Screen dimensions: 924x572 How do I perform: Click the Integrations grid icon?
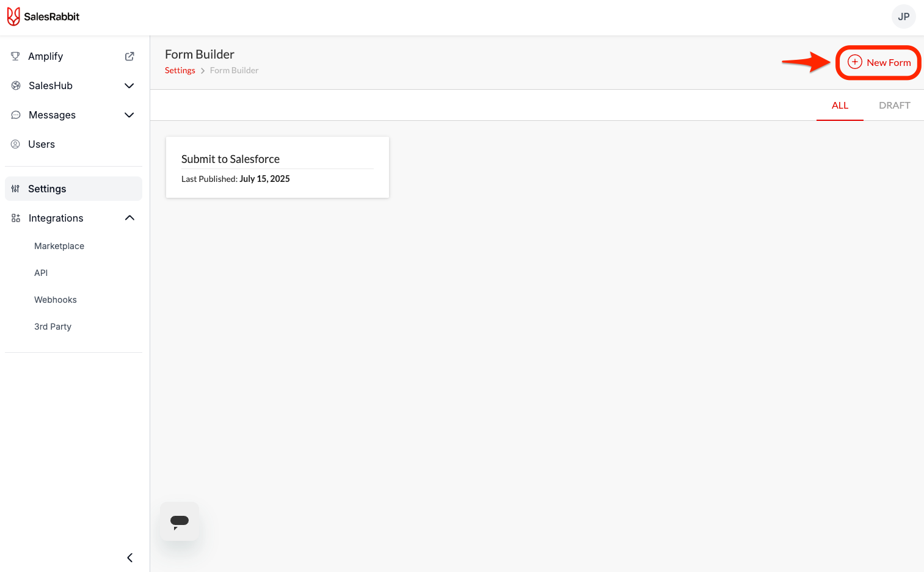[16, 218]
